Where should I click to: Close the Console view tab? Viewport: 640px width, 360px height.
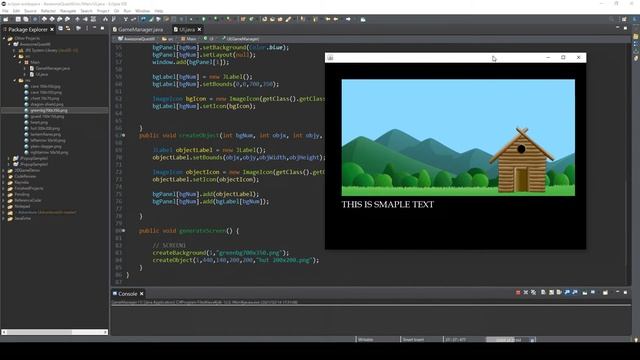pyautogui.click(x=142, y=293)
